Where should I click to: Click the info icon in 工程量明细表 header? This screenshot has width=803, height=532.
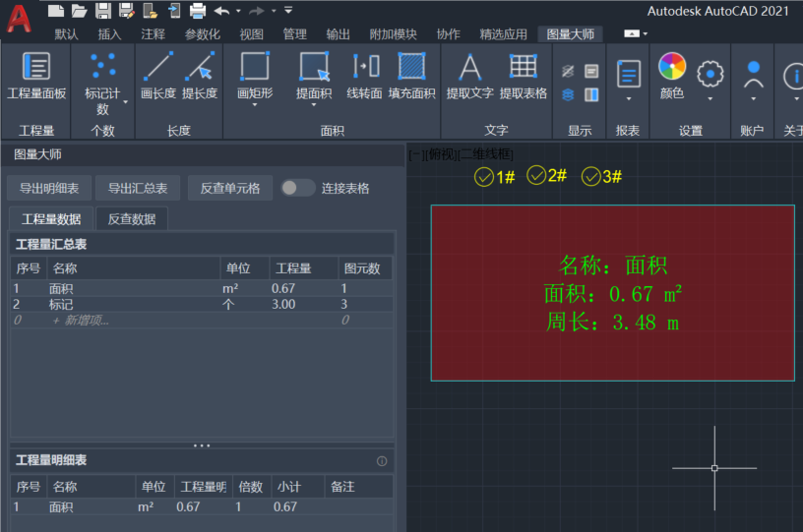point(382,461)
